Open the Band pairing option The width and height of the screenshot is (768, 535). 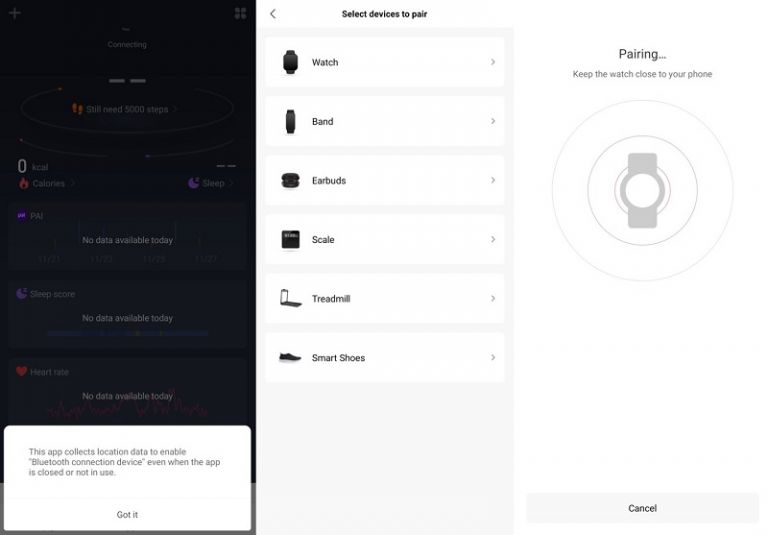[x=384, y=121]
